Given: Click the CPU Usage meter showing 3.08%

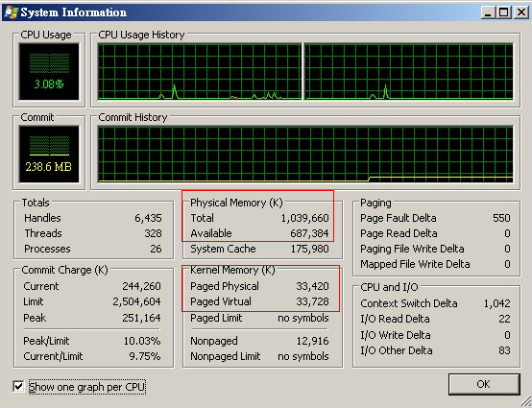Looking at the screenshot, I should (x=49, y=72).
